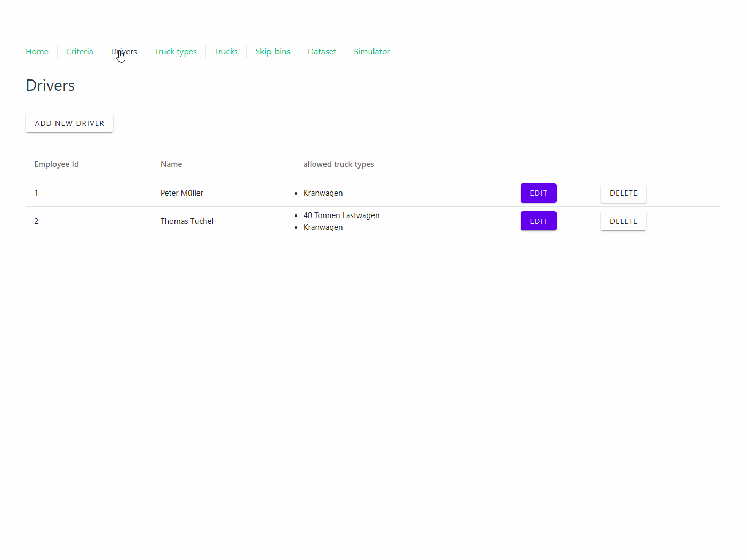Viewport: 747px width, 560px height.
Task: Click employee id 1 cell
Action: pos(36,193)
